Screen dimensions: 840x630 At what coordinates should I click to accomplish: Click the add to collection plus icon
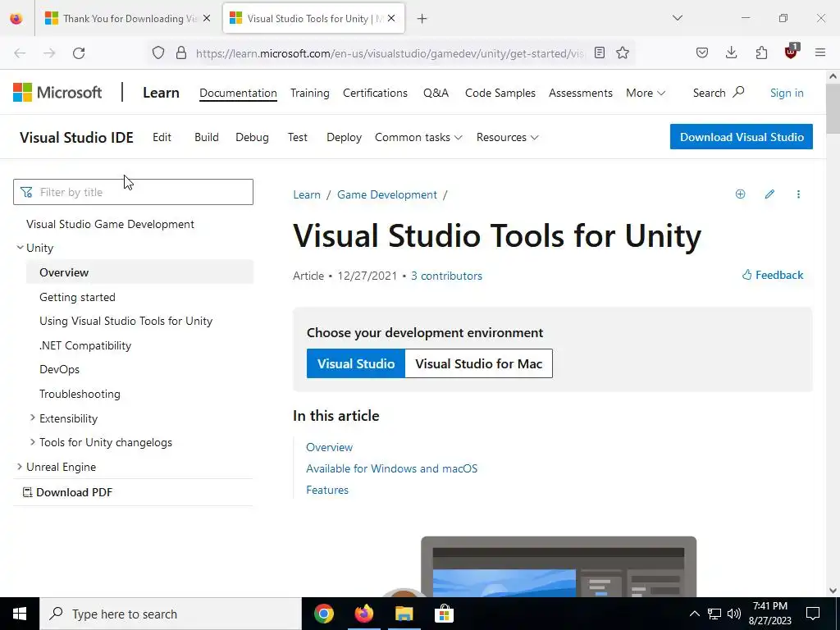tap(741, 194)
